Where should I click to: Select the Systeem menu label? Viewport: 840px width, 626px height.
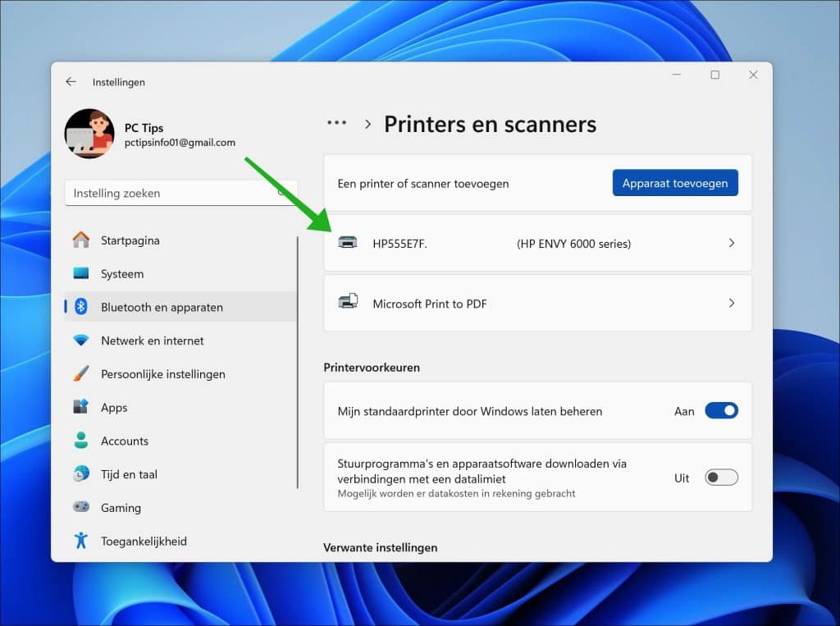click(122, 274)
